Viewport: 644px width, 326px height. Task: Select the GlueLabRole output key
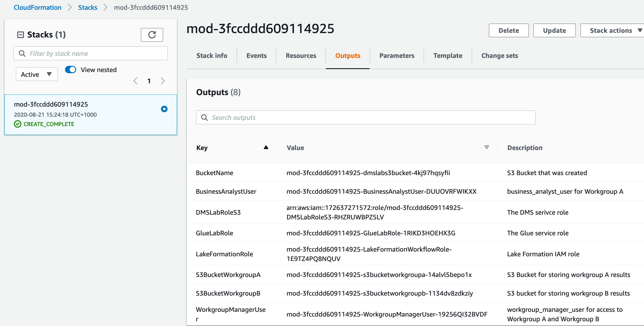(214, 233)
